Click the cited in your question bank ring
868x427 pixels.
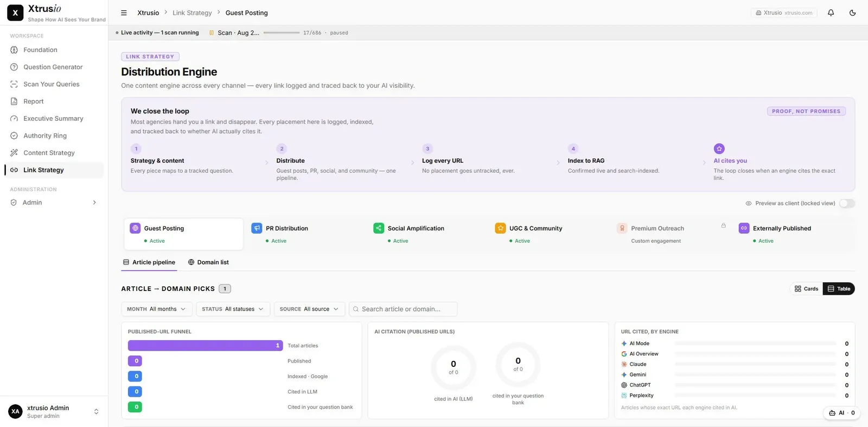(x=518, y=365)
